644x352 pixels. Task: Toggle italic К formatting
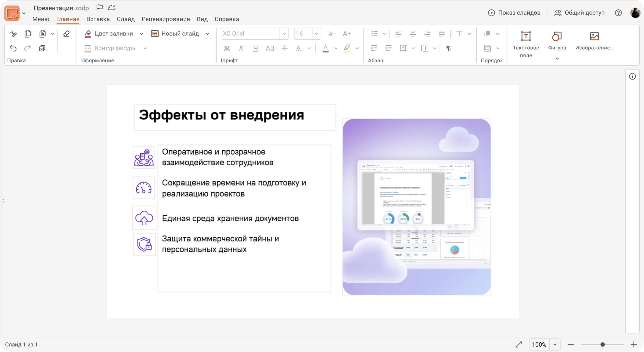[241, 48]
